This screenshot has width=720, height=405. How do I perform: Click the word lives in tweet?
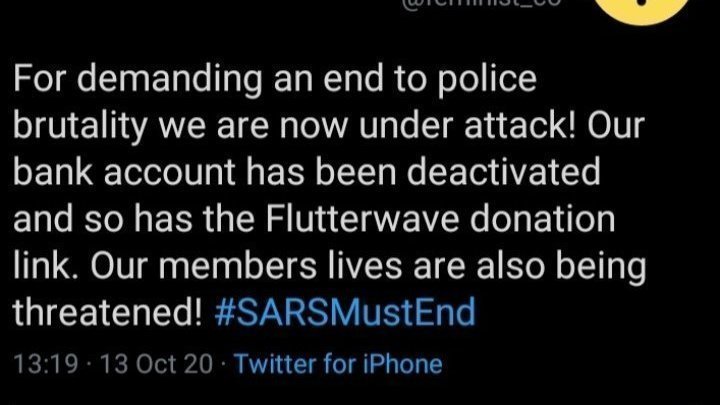pyautogui.click(x=365, y=265)
